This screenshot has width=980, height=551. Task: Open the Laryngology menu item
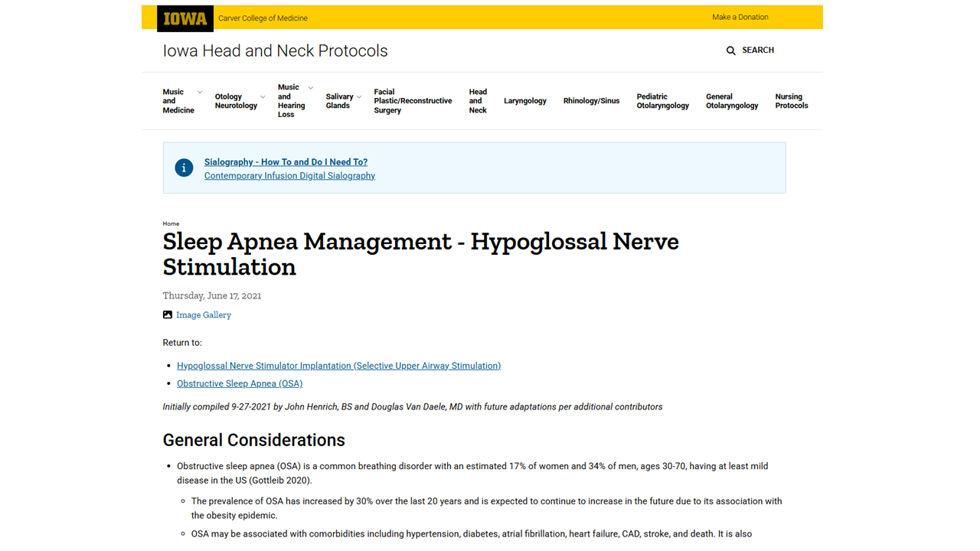(525, 101)
